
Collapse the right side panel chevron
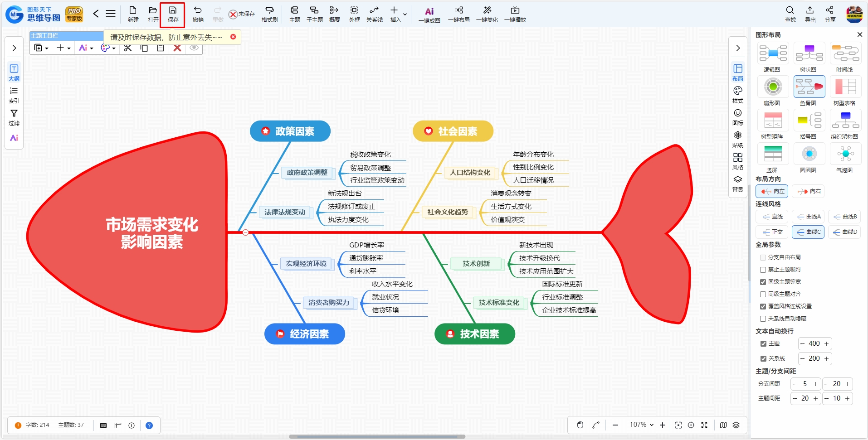[x=738, y=48]
